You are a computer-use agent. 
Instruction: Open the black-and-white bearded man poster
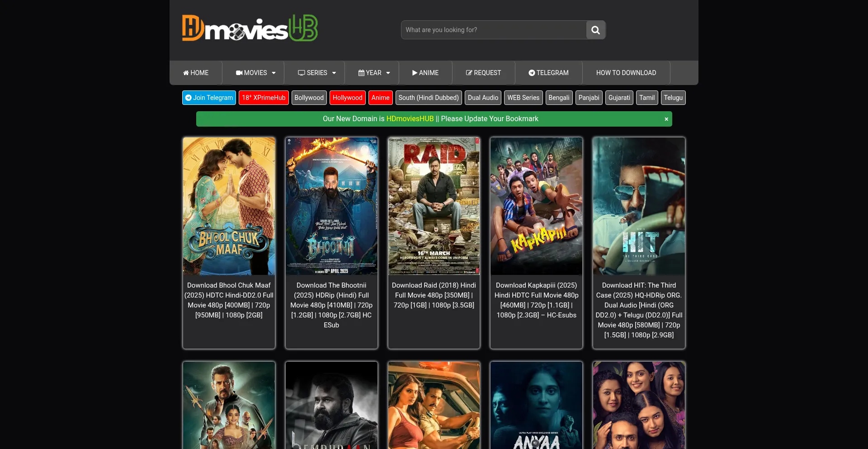331,405
